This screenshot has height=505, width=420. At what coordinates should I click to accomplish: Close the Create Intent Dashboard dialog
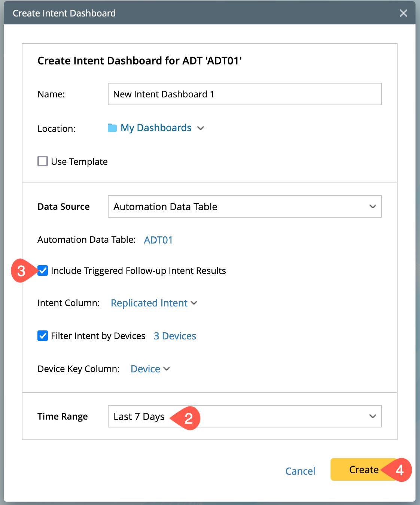pos(403,13)
